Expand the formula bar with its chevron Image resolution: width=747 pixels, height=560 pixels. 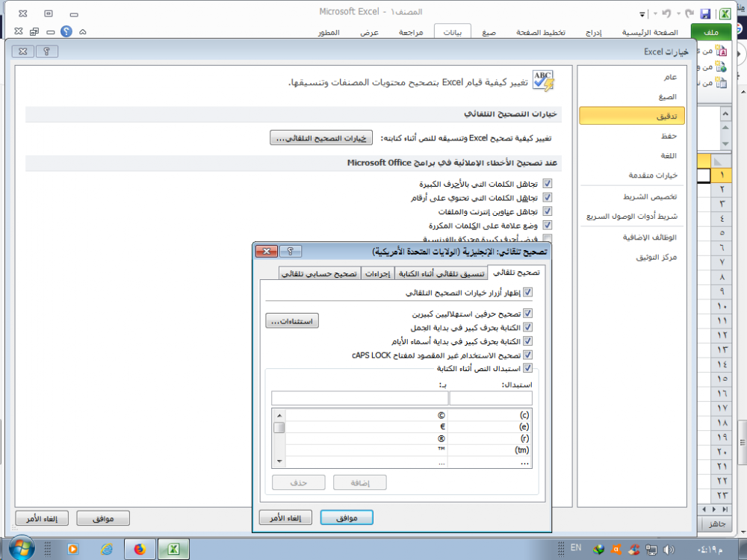click(x=725, y=113)
